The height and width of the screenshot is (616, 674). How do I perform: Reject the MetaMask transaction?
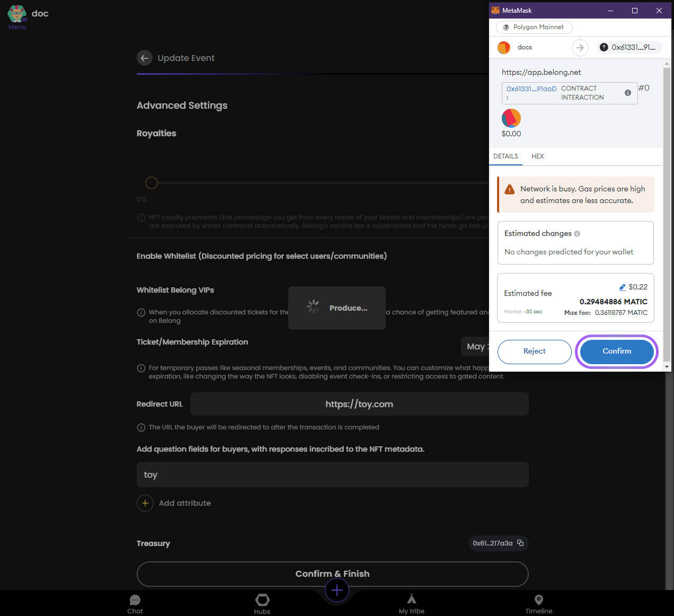tap(534, 351)
